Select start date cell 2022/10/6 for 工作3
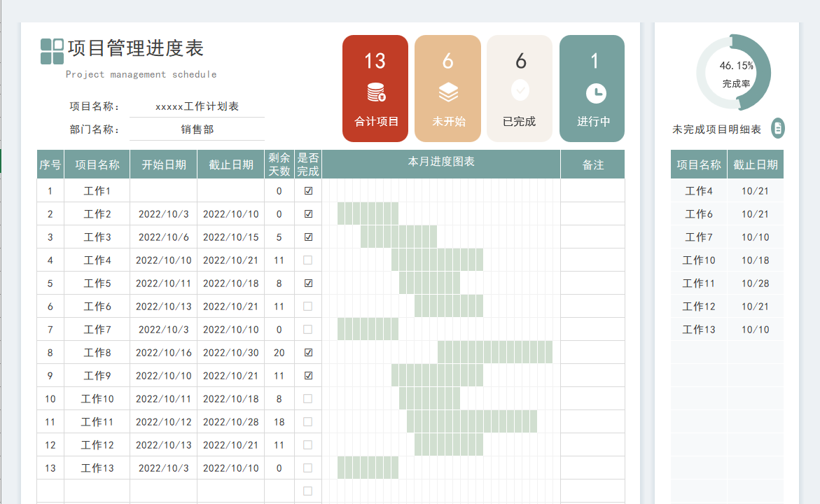The height and width of the screenshot is (504, 820). pos(164,237)
